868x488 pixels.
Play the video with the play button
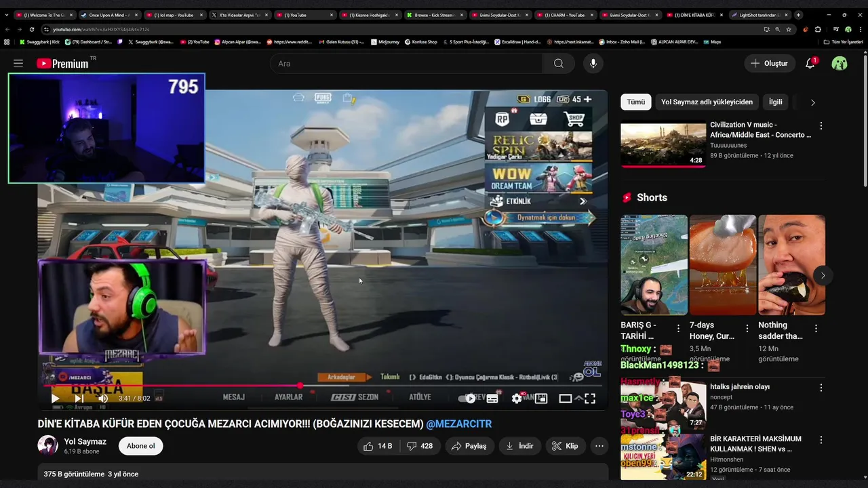click(56, 399)
